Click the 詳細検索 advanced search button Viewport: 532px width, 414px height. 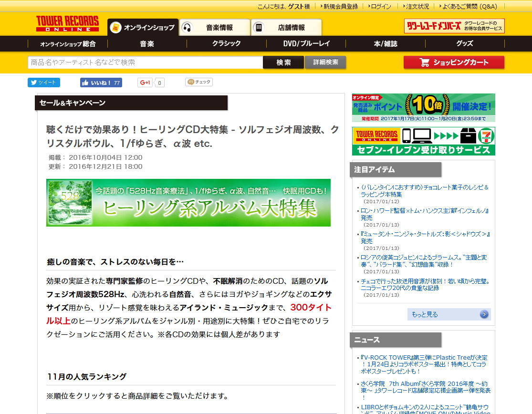pos(325,62)
